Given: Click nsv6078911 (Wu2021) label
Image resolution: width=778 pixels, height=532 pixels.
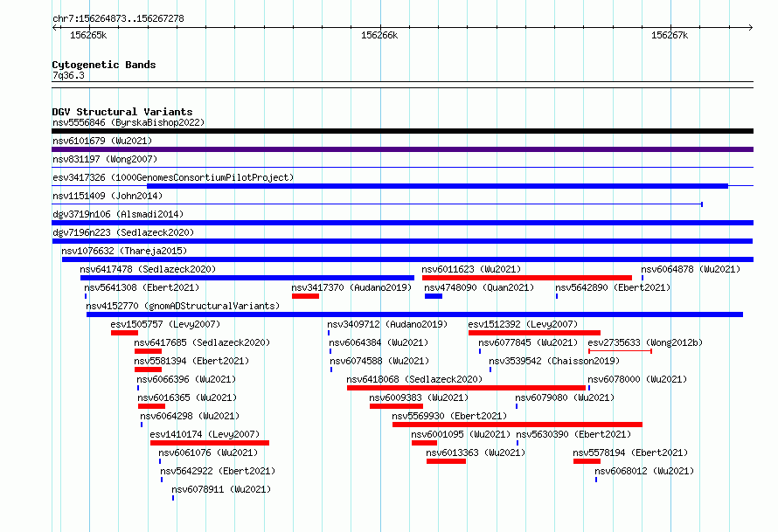Looking at the screenshot, I should tap(221, 489).
